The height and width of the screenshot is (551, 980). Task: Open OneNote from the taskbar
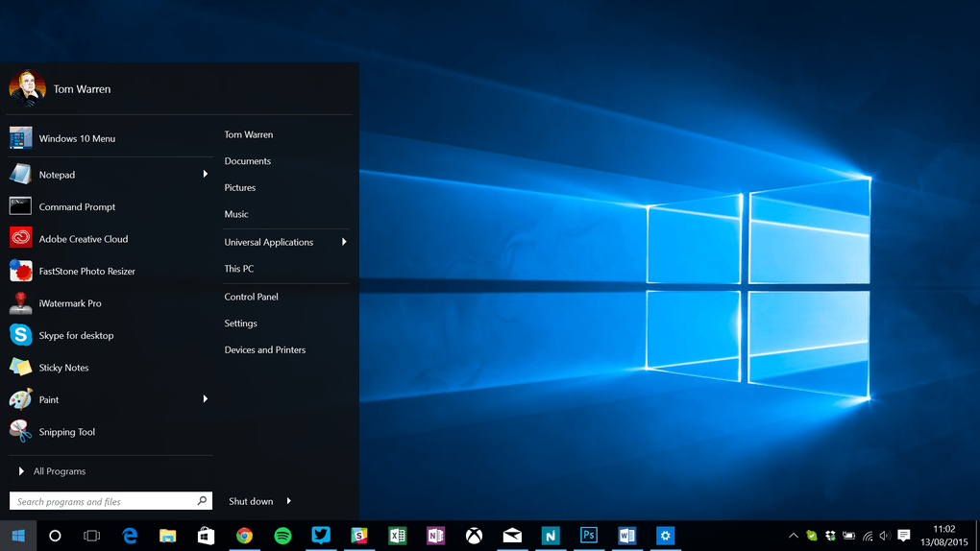click(x=435, y=536)
